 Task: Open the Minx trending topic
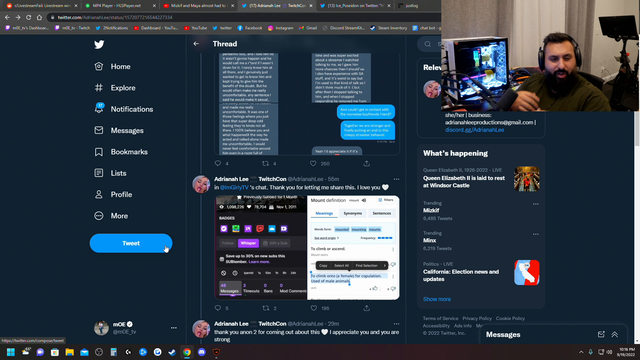point(429,240)
